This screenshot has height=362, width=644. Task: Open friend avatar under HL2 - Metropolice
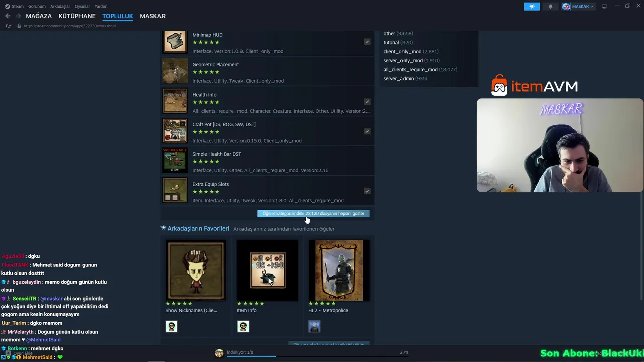click(x=314, y=327)
